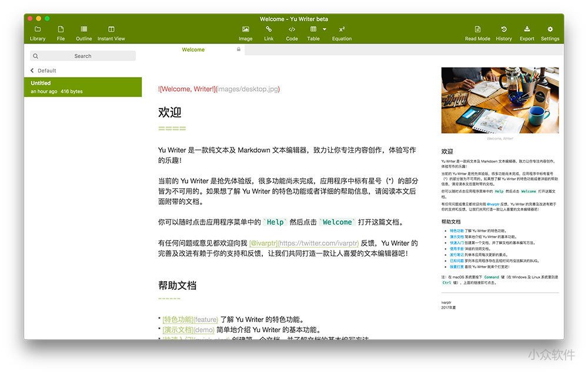Toggle Instant View split pane
This screenshot has height=374, width=588.
(111, 34)
